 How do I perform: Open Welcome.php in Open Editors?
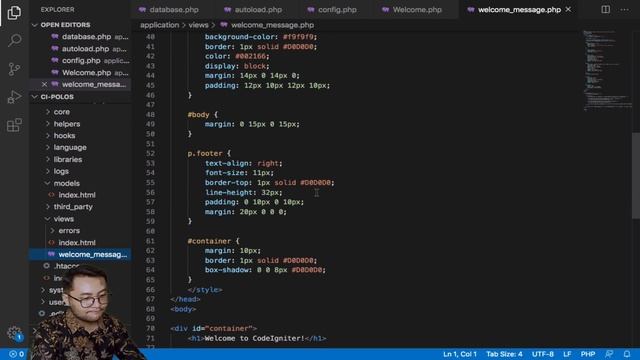point(86,73)
